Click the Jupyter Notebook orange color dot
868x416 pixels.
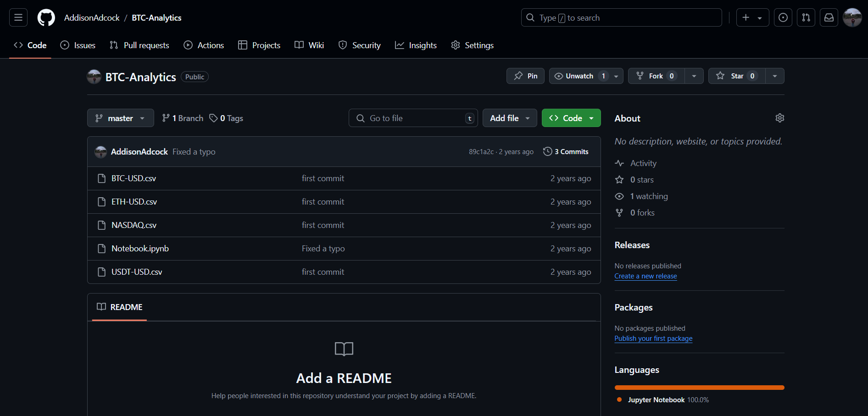tap(619, 399)
